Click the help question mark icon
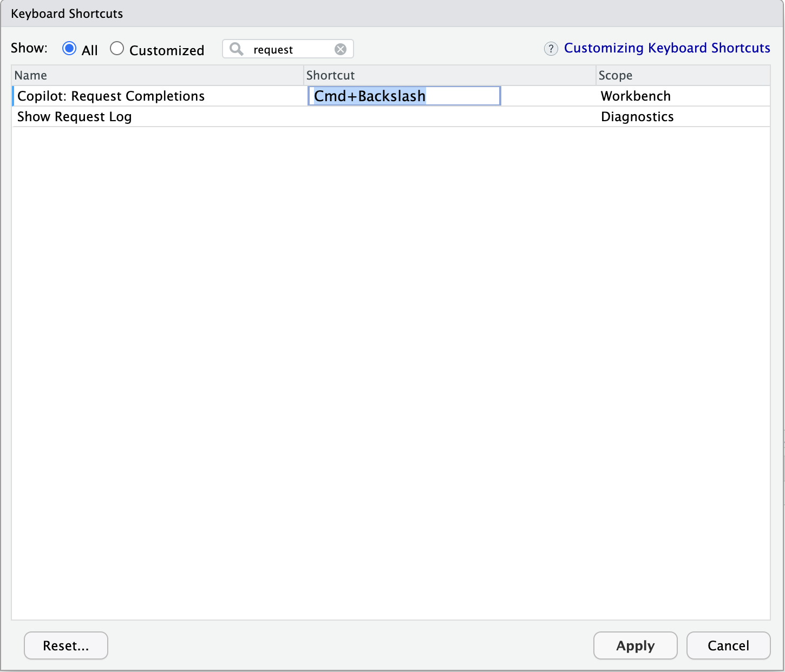This screenshot has height=672, width=785. point(551,49)
